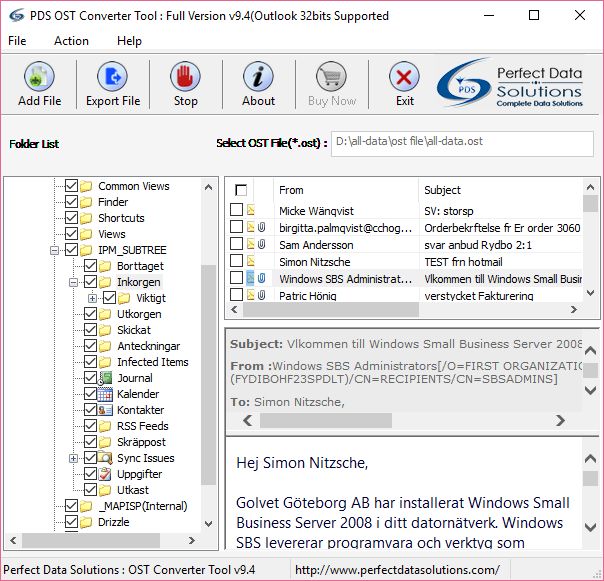
Task: Toggle the Viktigt folder checkbox
Action: pos(110,297)
